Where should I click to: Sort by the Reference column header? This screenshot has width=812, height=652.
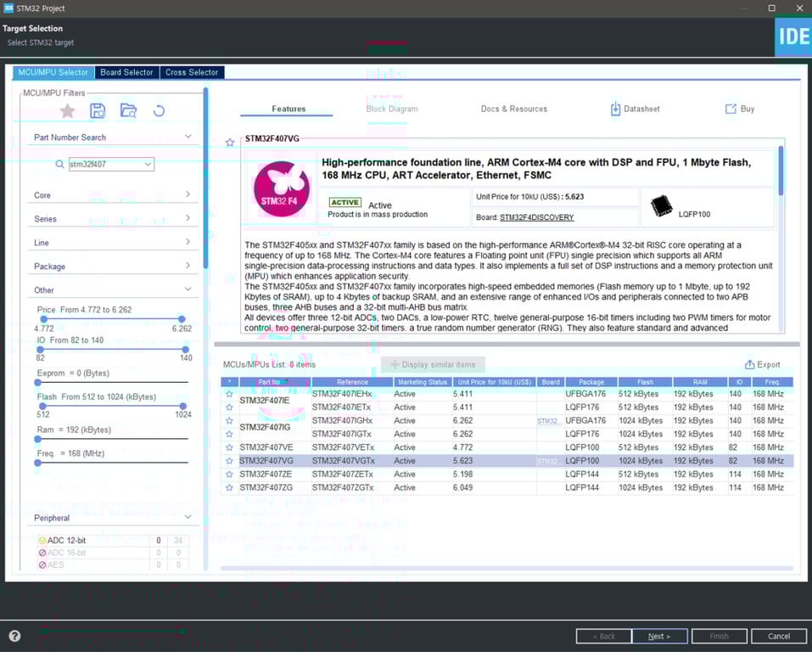[x=352, y=382]
